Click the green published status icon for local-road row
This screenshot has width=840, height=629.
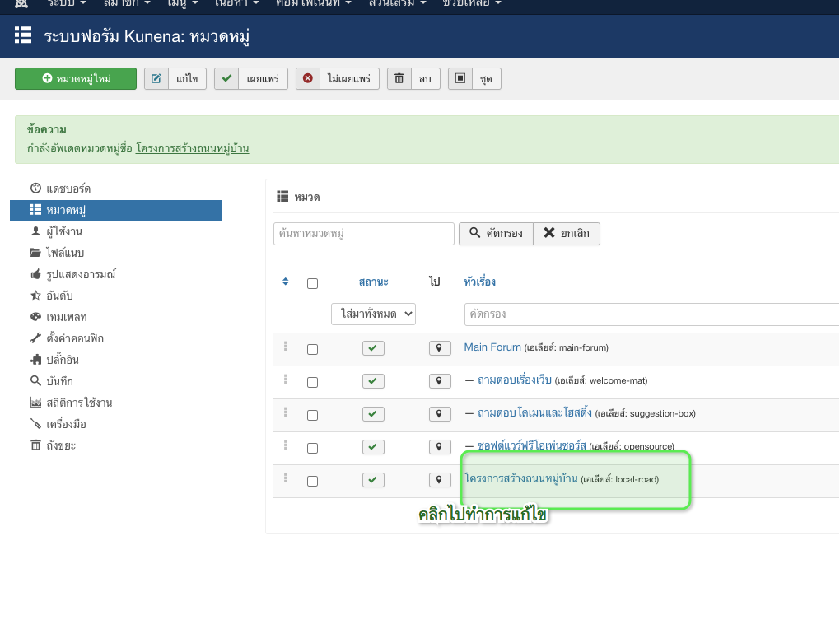coord(373,480)
